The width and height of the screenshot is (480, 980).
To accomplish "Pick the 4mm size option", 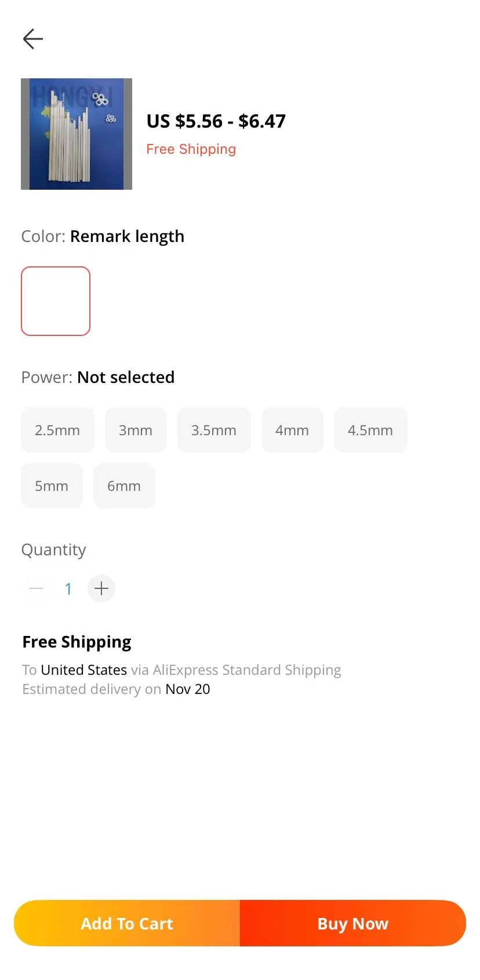I will [x=292, y=430].
